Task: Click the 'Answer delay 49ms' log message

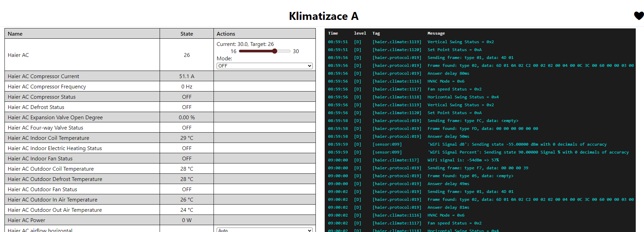Action: click(x=448, y=184)
